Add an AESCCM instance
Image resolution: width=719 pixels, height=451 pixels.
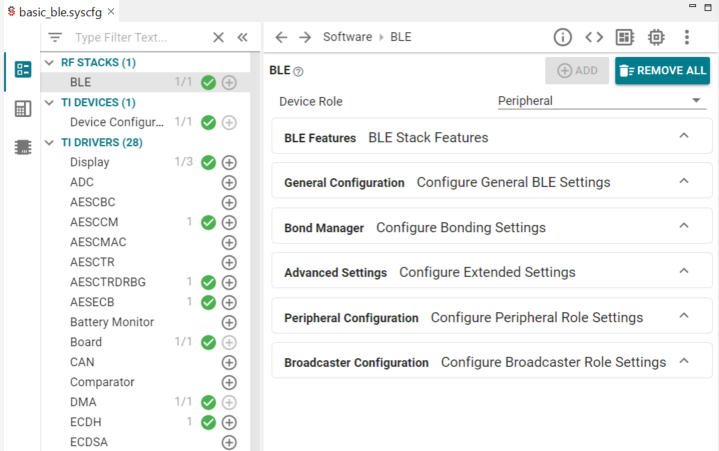(229, 222)
